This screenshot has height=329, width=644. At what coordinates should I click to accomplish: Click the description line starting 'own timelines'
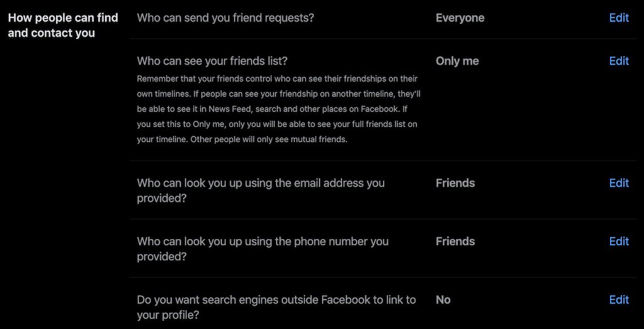277,94
